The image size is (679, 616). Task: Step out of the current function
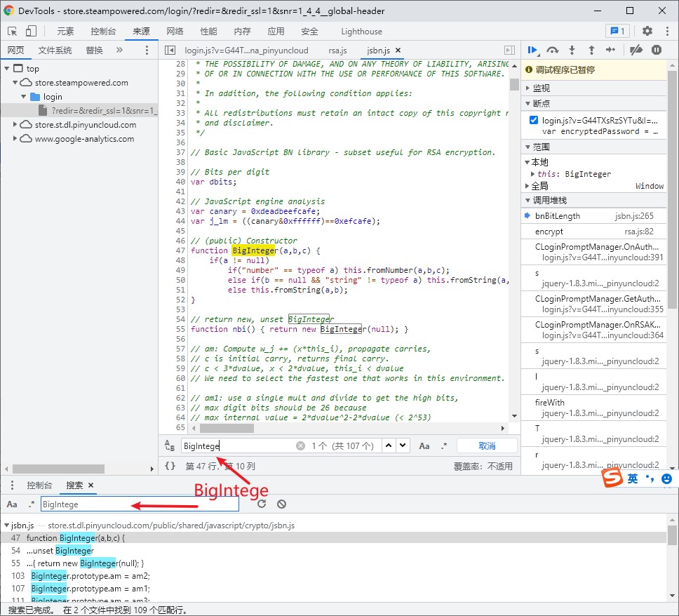pos(591,51)
